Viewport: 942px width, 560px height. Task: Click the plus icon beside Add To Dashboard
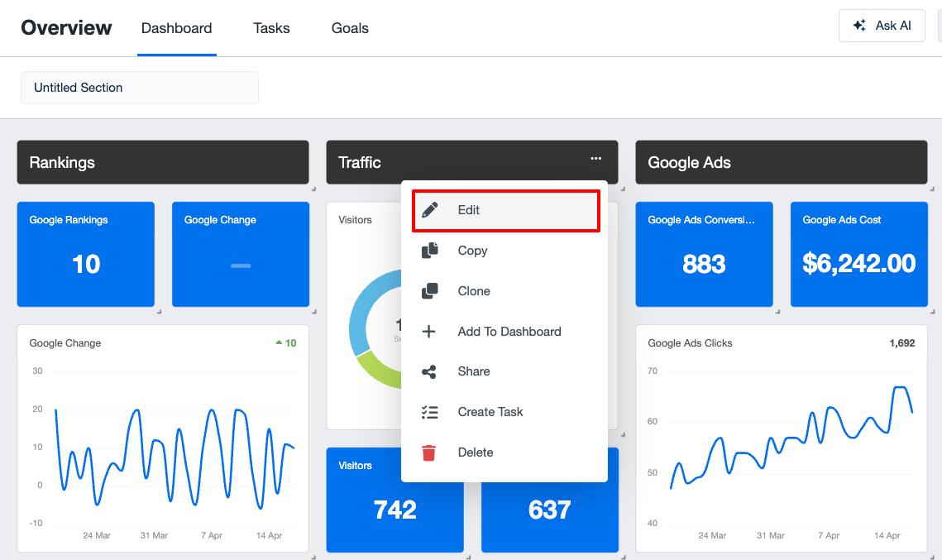coord(430,331)
